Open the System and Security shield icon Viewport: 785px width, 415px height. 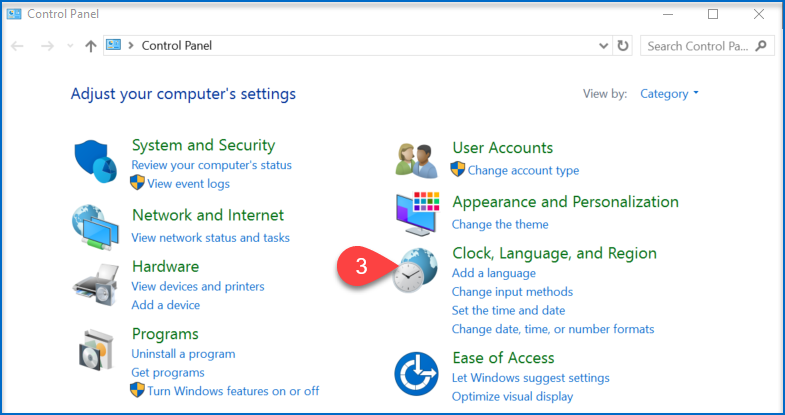[96, 161]
